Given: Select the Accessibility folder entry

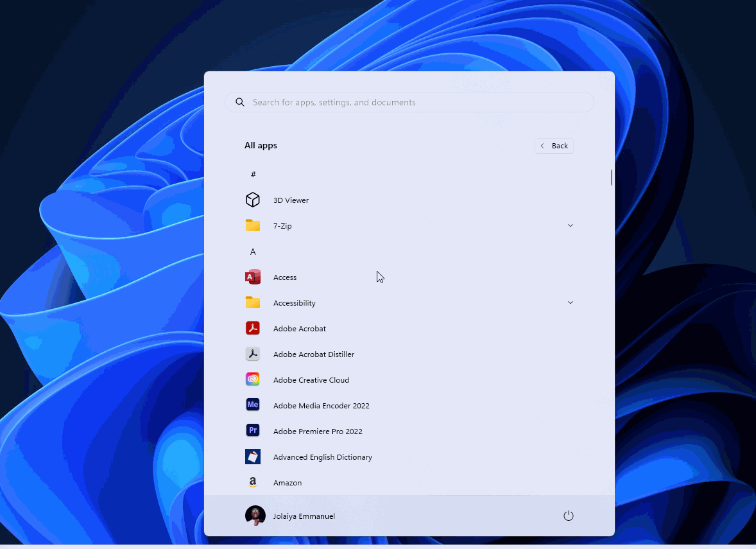Looking at the screenshot, I should 294,303.
